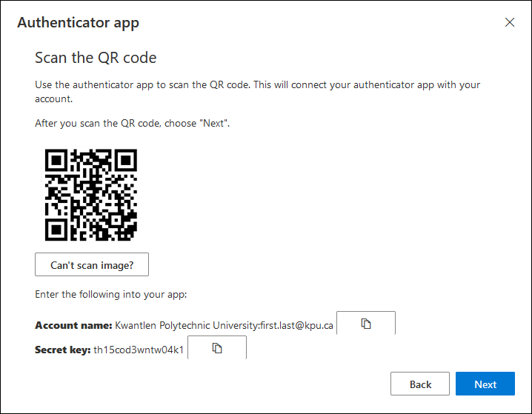Close the Authenticator app dialog
532x414 pixels.
(x=509, y=22)
